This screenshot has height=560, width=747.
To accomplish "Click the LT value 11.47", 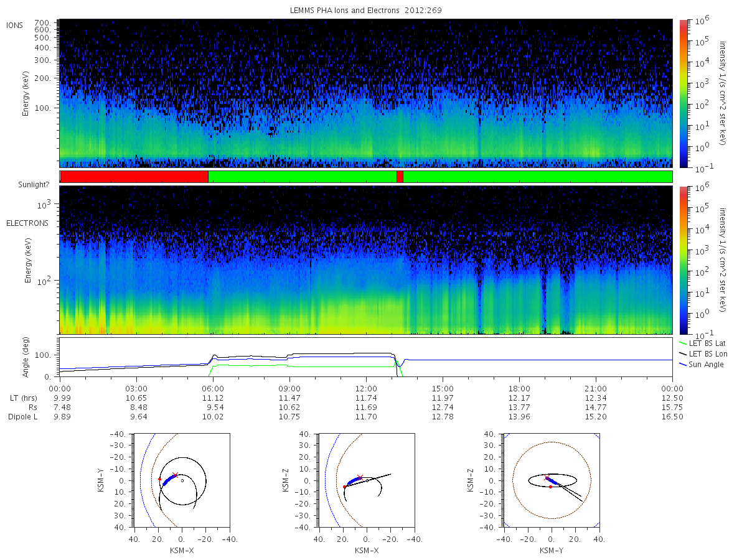I will click(x=289, y=398).
